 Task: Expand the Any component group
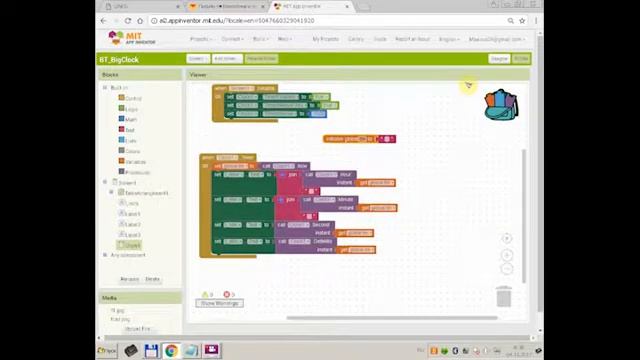(105, 255)
